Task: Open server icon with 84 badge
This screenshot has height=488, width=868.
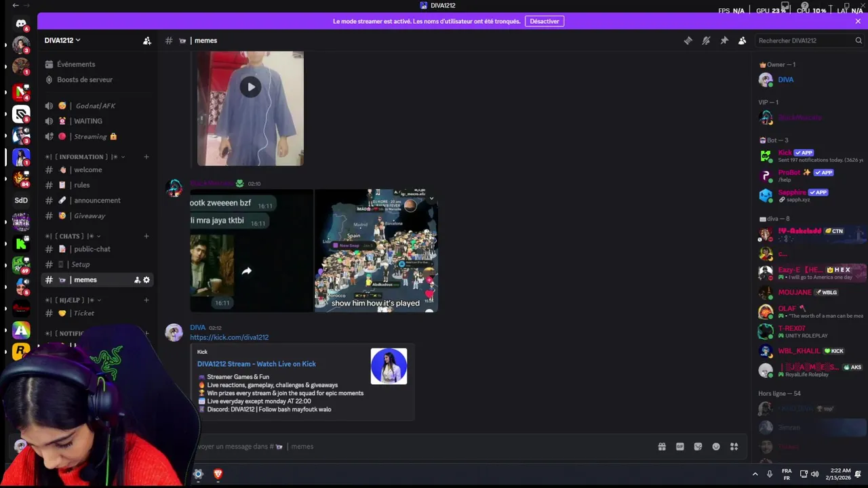Action: pyautogui.click(x=21, y=179)
